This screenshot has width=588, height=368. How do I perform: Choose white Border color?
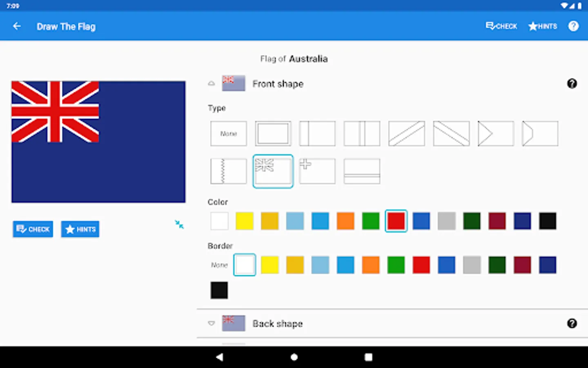tap(245, 265)
